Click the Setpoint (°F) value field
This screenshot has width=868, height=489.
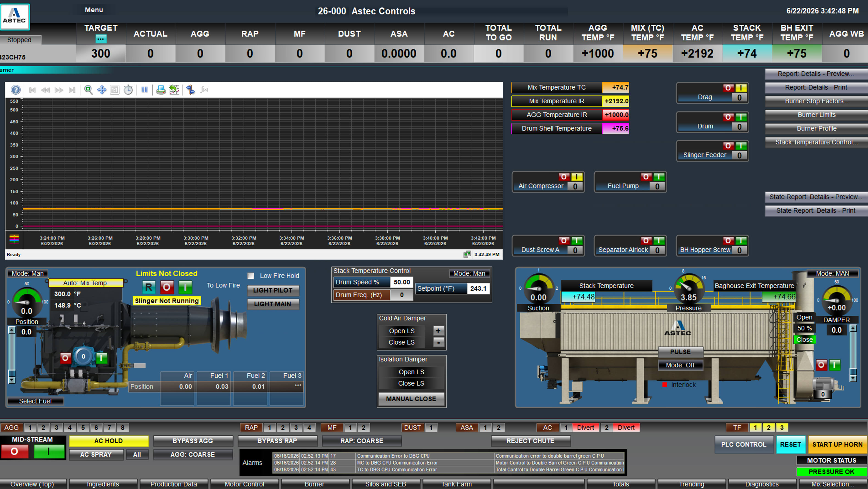478,288
